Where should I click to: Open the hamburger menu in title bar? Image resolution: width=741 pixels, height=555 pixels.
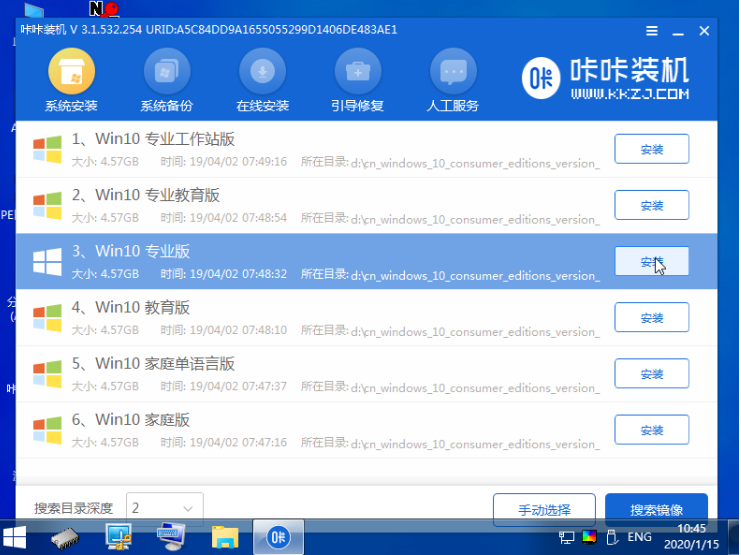652,32
